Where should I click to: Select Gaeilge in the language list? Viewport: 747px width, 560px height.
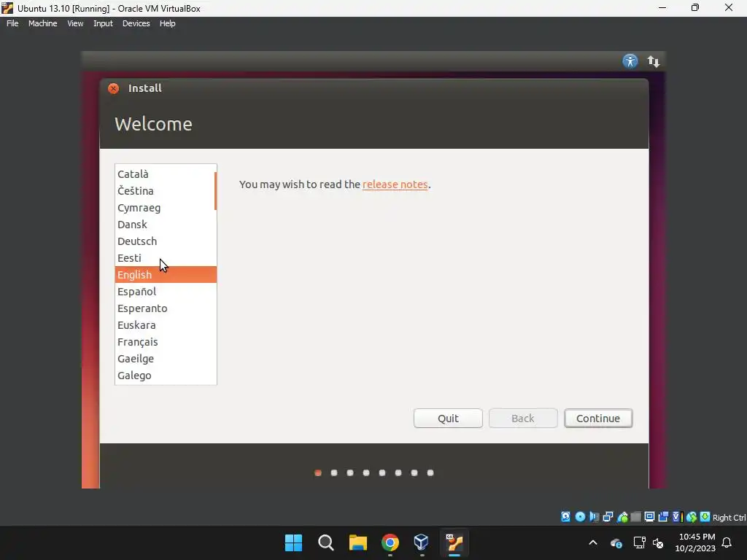coord(166,359)
